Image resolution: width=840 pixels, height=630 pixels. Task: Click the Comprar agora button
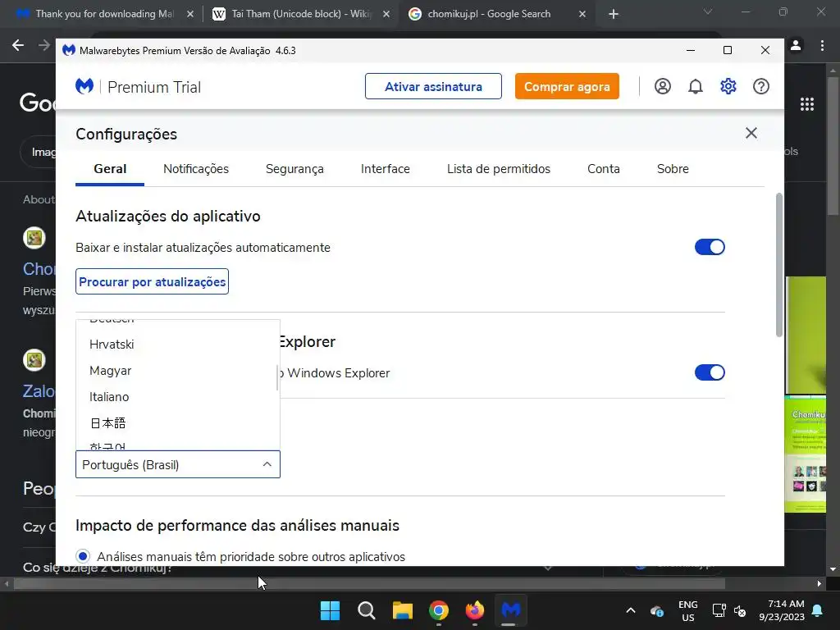(x=567, y=86)
